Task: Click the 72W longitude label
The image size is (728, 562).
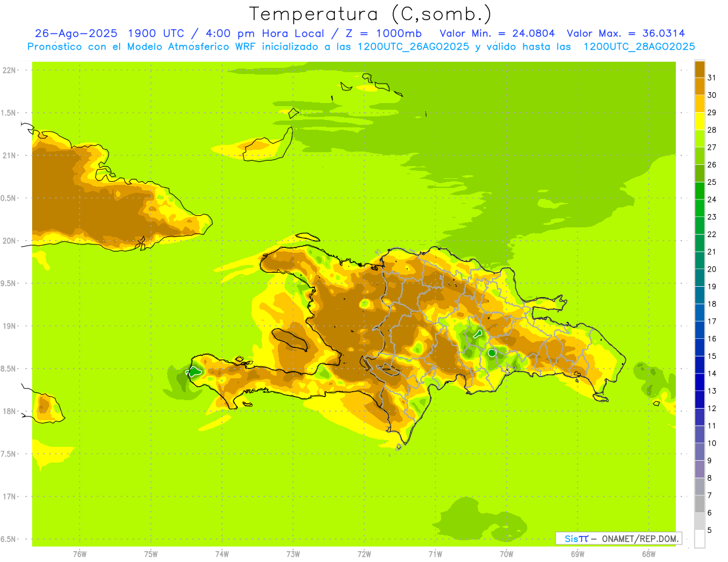Action: [364, 554]
